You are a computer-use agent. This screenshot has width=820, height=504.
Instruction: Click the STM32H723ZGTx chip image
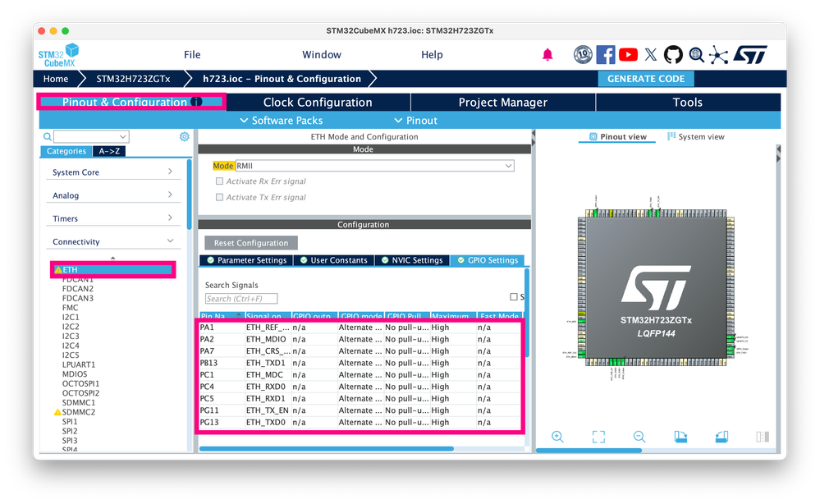tap(656, 287)
